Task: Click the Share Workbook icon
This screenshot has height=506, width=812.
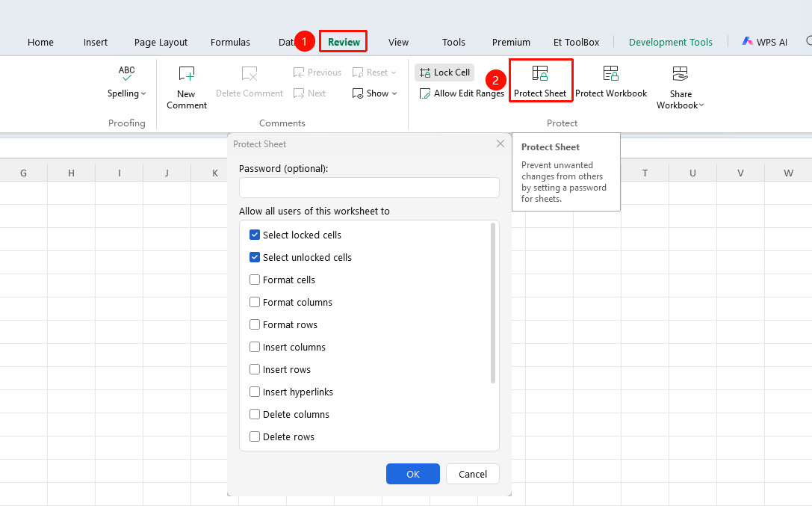Action: point(680,73)
